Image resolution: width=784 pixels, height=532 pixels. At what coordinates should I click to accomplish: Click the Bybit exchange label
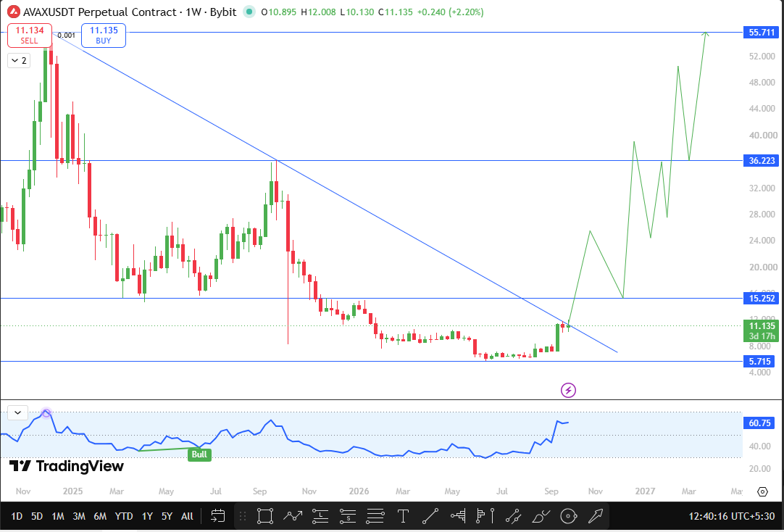223,12
